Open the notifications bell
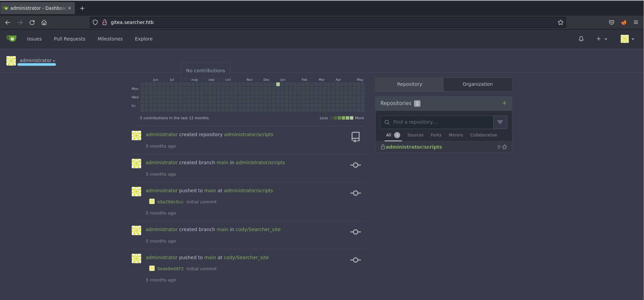Image resolution: width=644 pixels, height=300 pixels. point(581,39)
